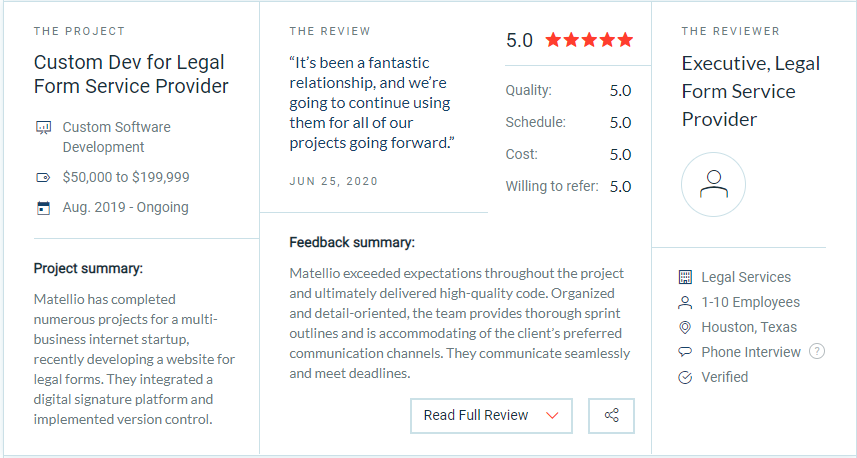Click the JUN 25, 2020 review date
Image resolution: width=857 pixels, height=458 pixels.
tap(333, 181)
